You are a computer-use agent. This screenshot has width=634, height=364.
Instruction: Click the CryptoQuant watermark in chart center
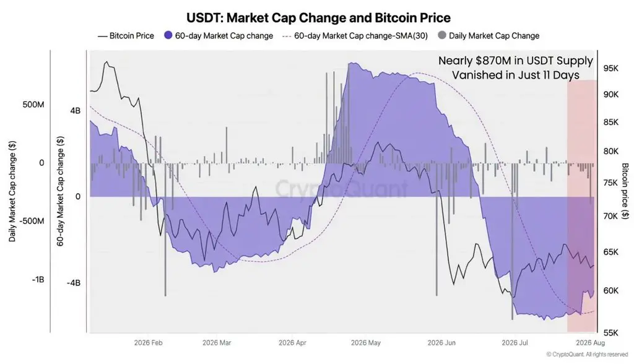[x=342, y=188]
